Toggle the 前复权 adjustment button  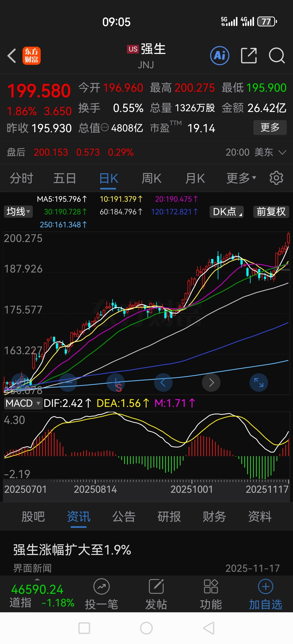271,212
